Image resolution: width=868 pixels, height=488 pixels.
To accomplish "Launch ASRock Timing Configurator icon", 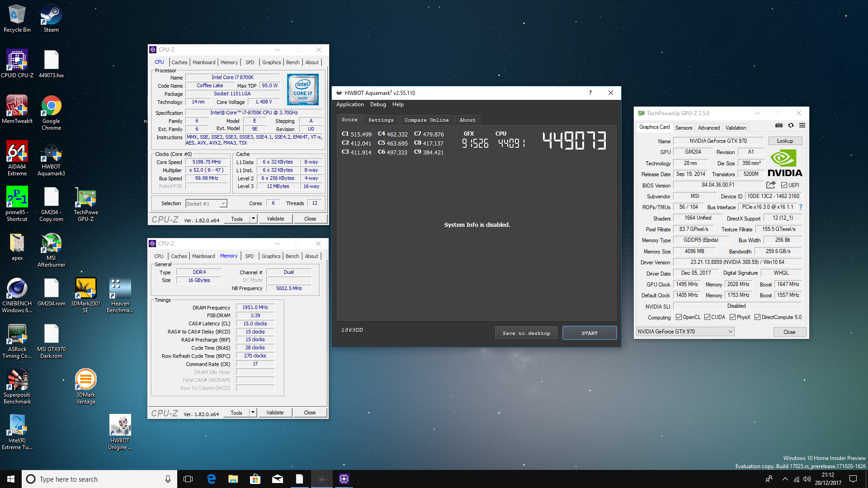I will [17, 341].
